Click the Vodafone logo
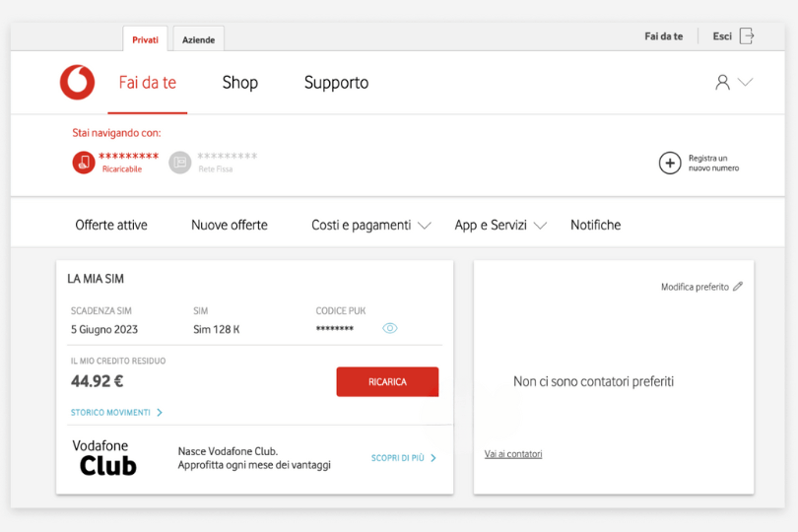798x532 pixels. click(78, 82)
